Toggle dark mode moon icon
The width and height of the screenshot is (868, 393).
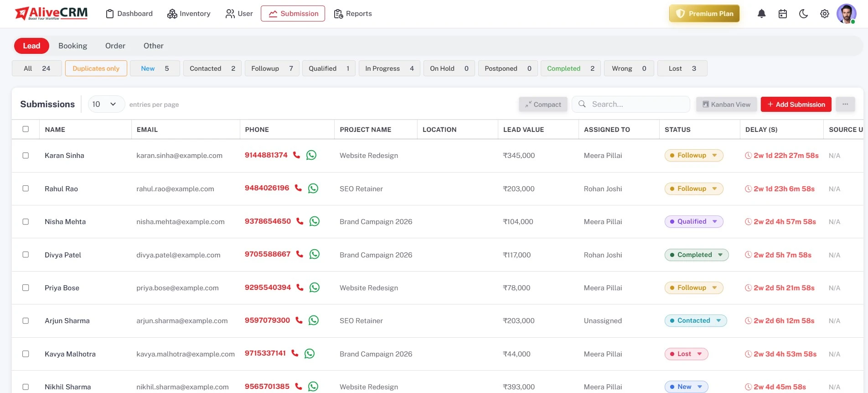click(x=804, y=14)
